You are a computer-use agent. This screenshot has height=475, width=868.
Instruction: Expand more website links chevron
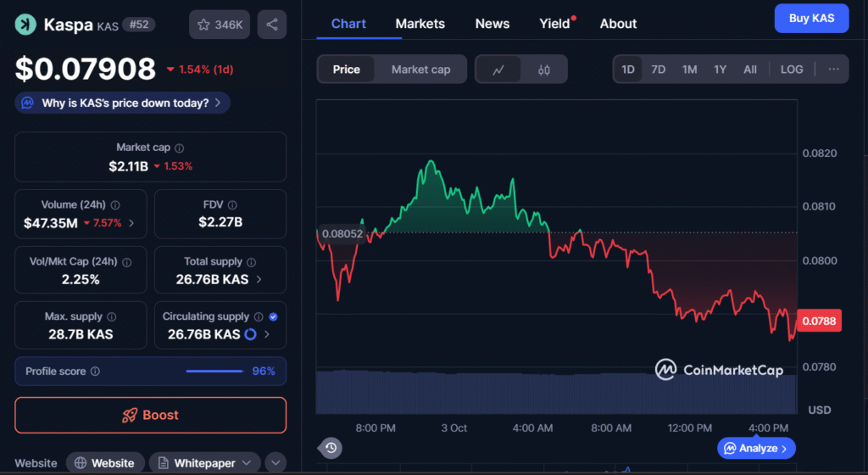(x=275, y=463)
